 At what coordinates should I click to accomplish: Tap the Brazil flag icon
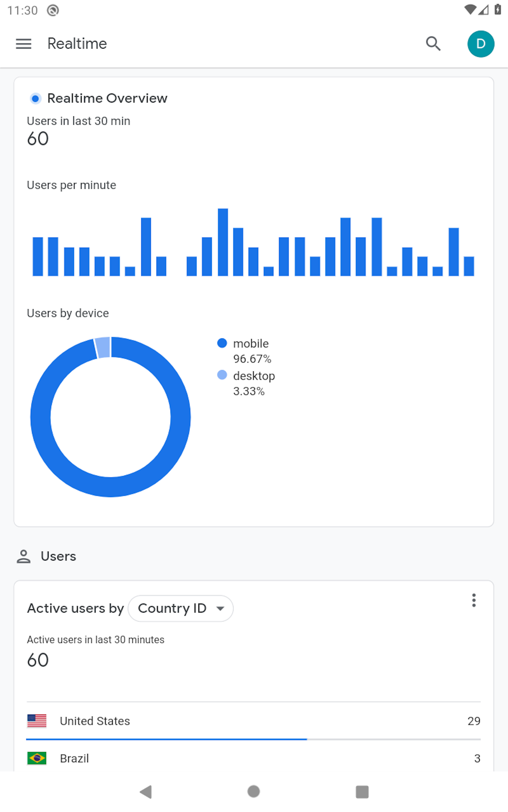(37, 758)
